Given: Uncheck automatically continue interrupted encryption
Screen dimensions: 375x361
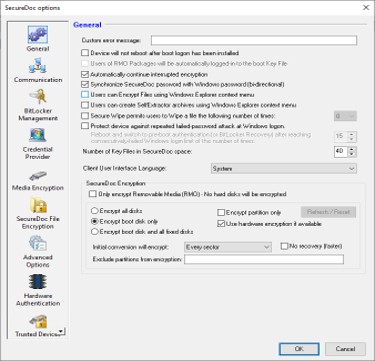Looking at the screenshot, I should pos(85,74).
